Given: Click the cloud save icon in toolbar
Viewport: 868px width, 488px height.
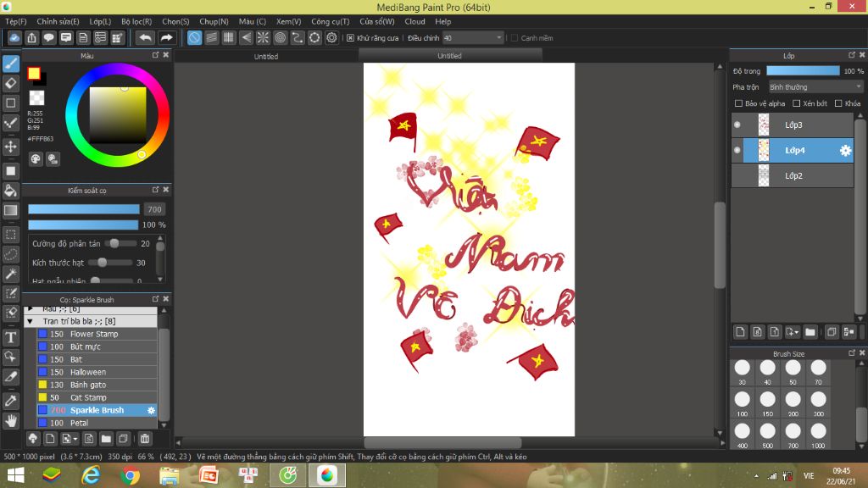Looking at the screenshot, I should [14, 37].
